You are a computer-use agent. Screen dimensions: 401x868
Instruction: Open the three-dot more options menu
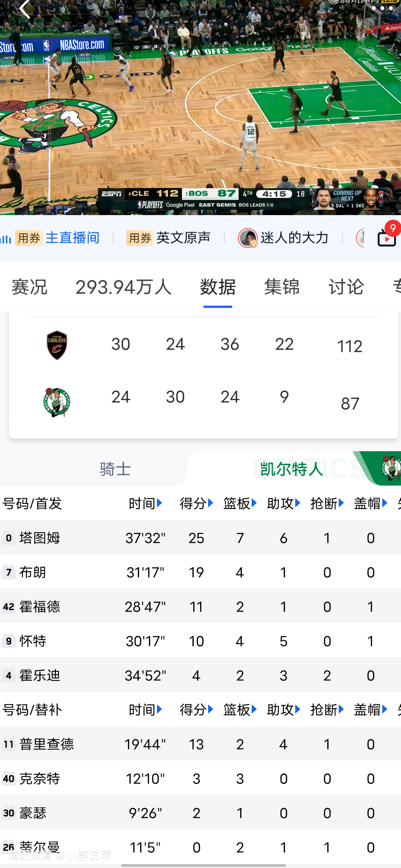pos(382,8)
